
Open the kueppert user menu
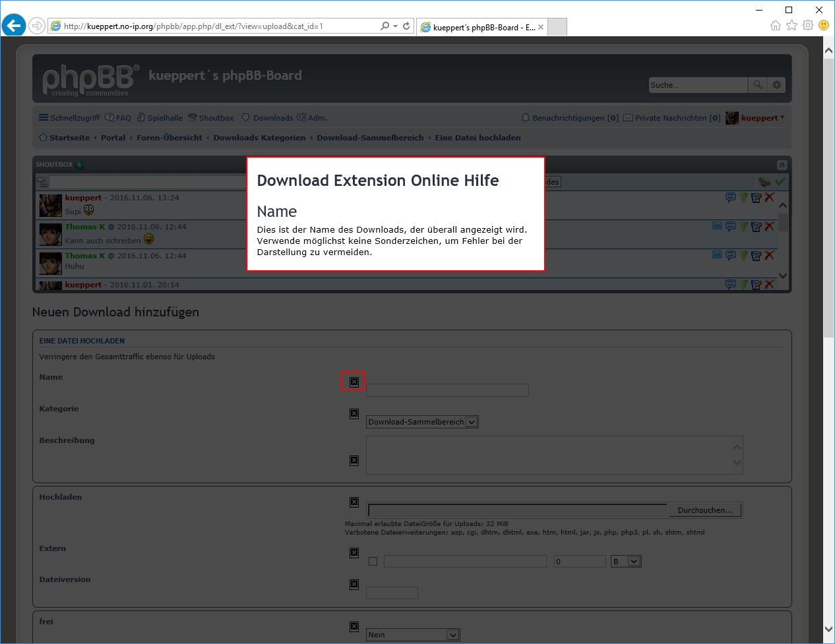[759, 117]
